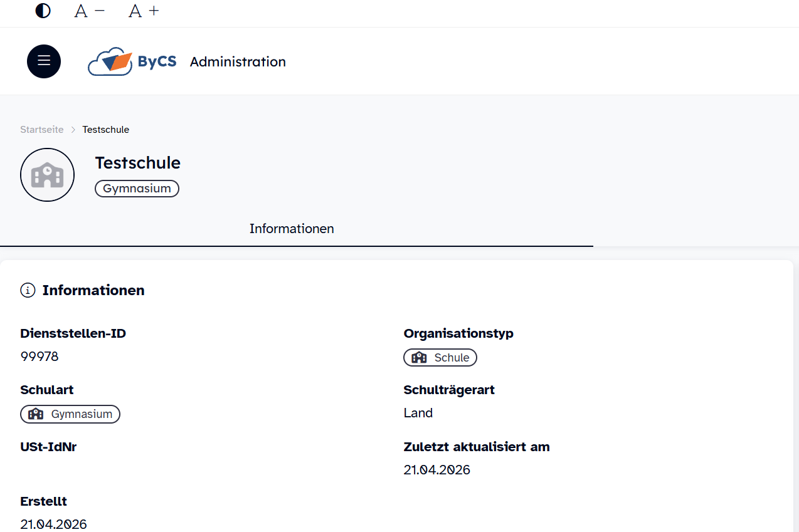Image resolution: width=799 pixels, height=532 pixels.
Task: Click the info icon next to Informationen heading
Action: pos(28,290)
